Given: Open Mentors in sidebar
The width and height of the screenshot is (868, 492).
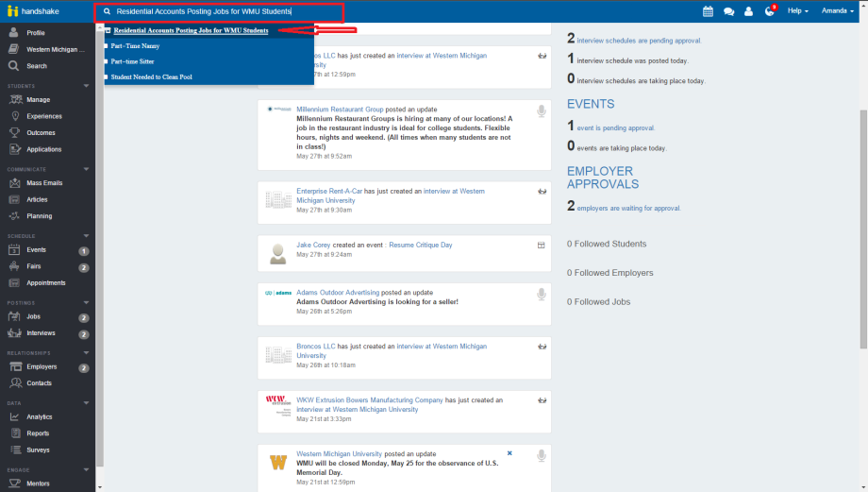Looking at the screenshot, I should tap(38, 484).
